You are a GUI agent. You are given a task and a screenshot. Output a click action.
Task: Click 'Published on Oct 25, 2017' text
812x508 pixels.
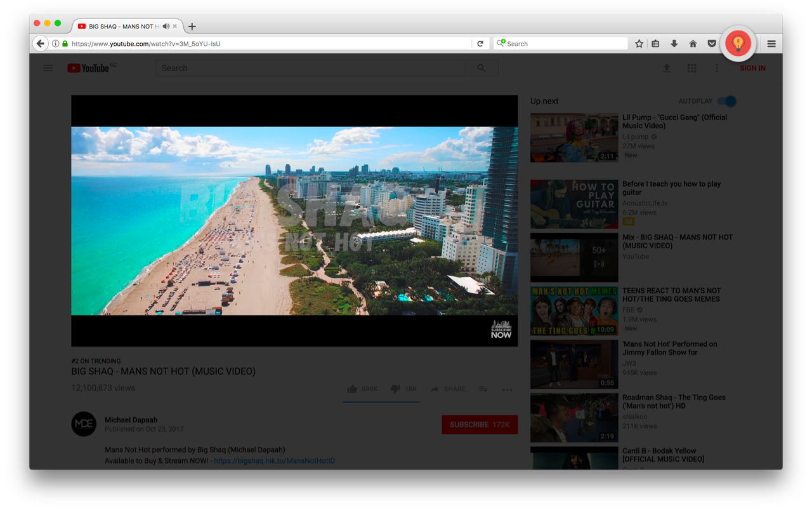pos(144,429)
